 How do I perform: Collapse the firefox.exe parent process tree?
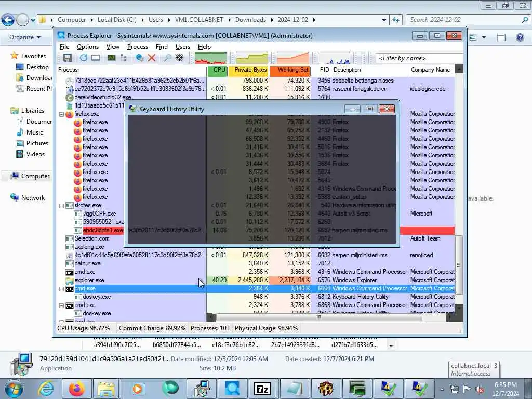coord(61,114)
